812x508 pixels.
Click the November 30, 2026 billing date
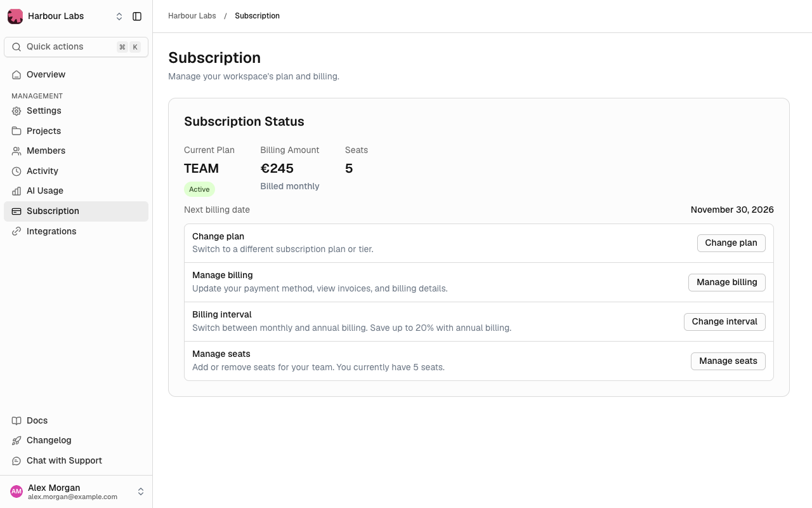[732, 210]
